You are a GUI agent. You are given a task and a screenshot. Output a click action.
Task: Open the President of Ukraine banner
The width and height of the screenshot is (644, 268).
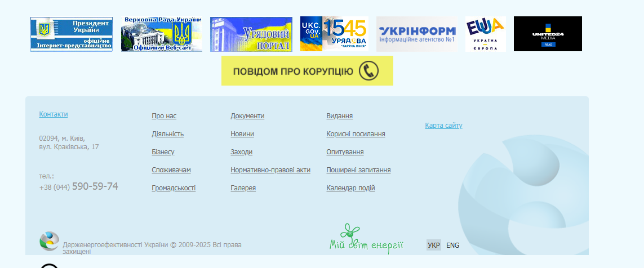click(72, 34)
